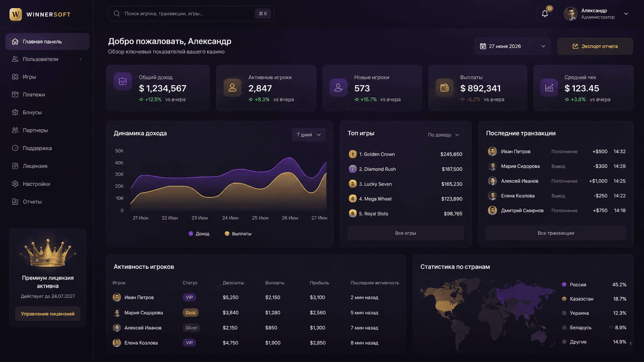Click the golden crown license image
This screenshot has height=362, width=644.
[x=48, y=252]
